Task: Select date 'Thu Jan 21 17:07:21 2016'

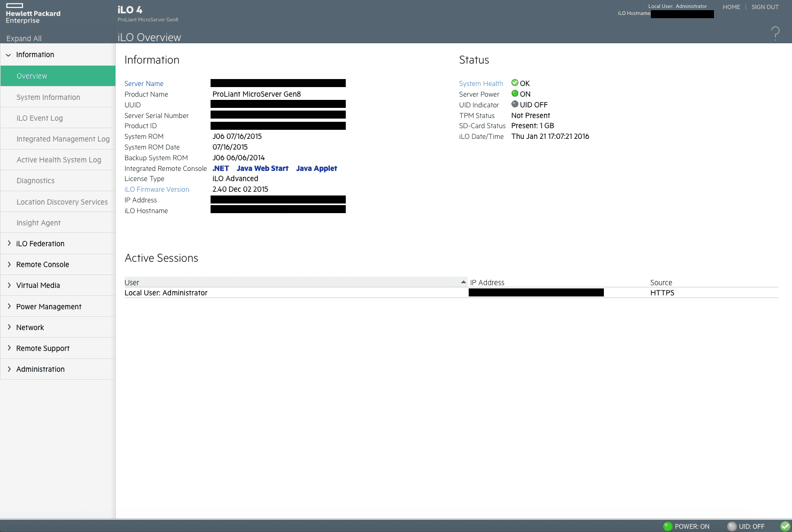Action: pos(550,136)
